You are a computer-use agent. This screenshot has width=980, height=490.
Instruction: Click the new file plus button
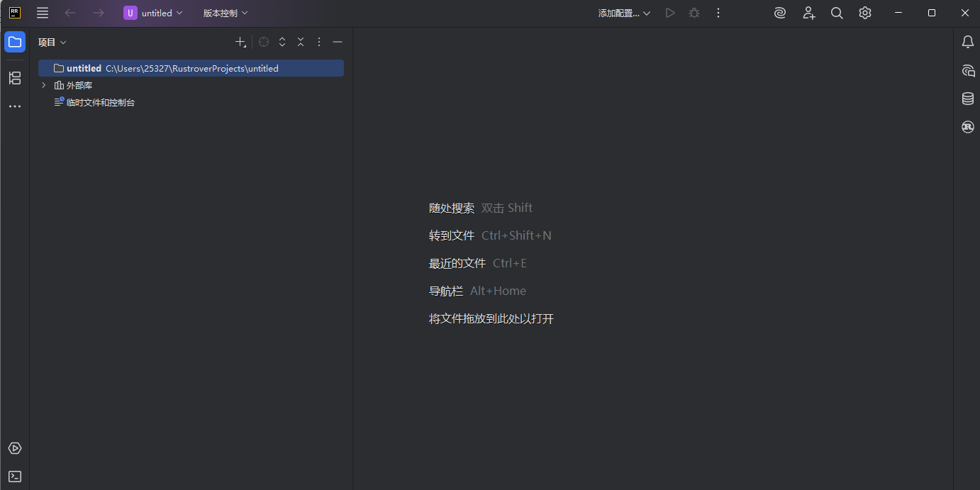coord(240,43)
